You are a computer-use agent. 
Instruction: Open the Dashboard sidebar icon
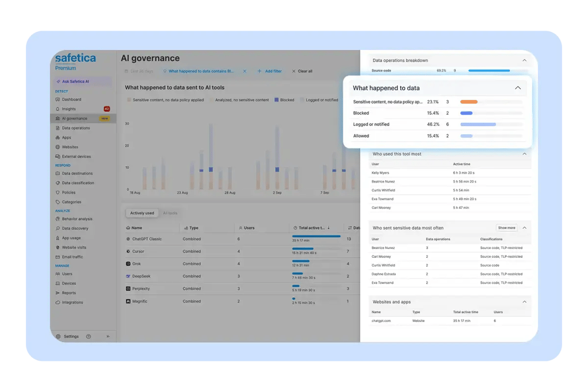pyautogui.click(x=58, y=99)
